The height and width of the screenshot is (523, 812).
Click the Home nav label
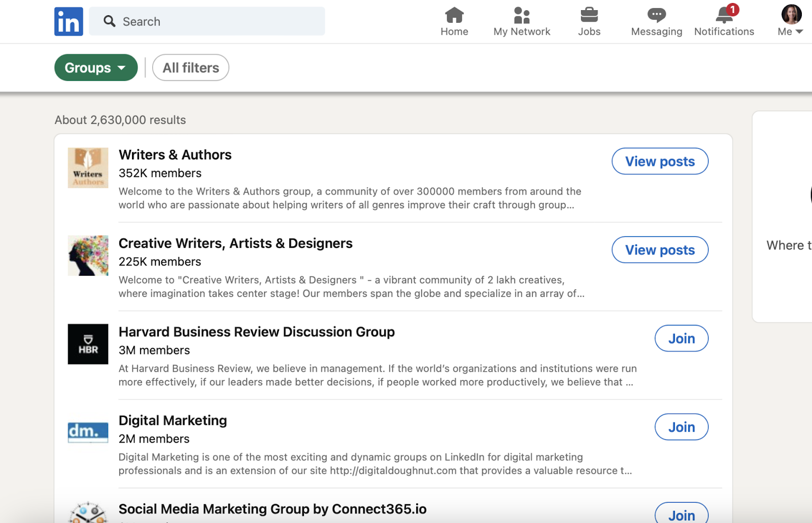454,31
